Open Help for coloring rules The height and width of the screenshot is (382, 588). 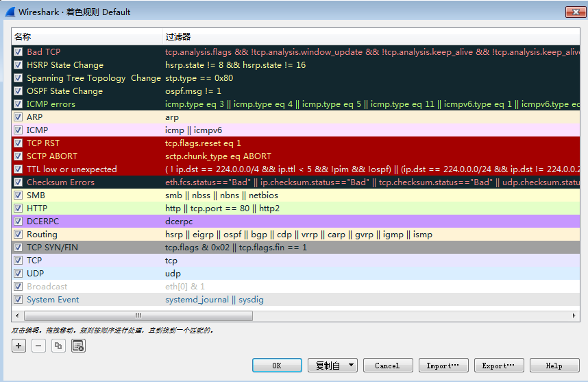pos(554,365)
